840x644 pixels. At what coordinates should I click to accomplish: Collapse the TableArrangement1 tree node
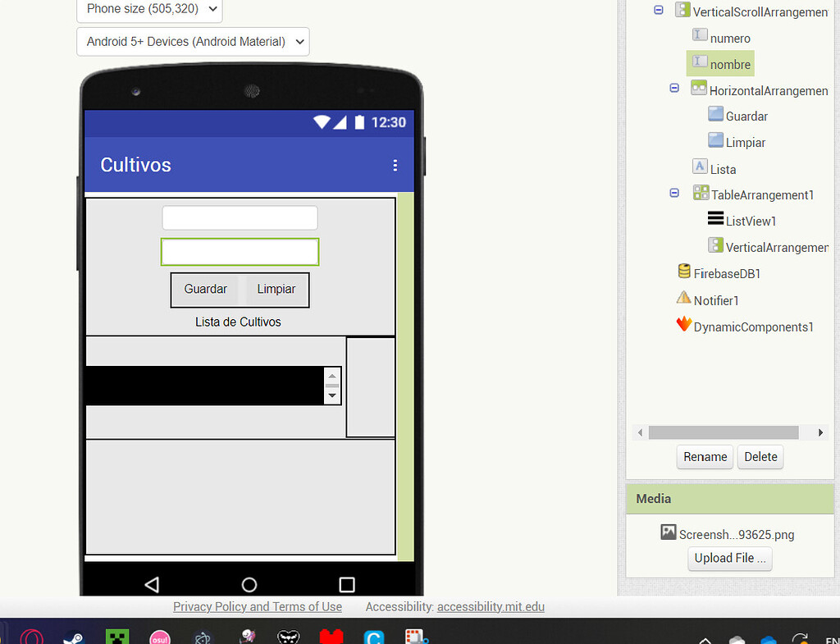coord(674,193)
